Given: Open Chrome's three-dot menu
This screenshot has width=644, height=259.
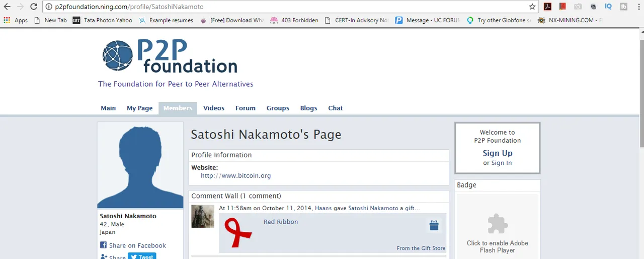Looking at the screenshot, I should coord(638,7).
